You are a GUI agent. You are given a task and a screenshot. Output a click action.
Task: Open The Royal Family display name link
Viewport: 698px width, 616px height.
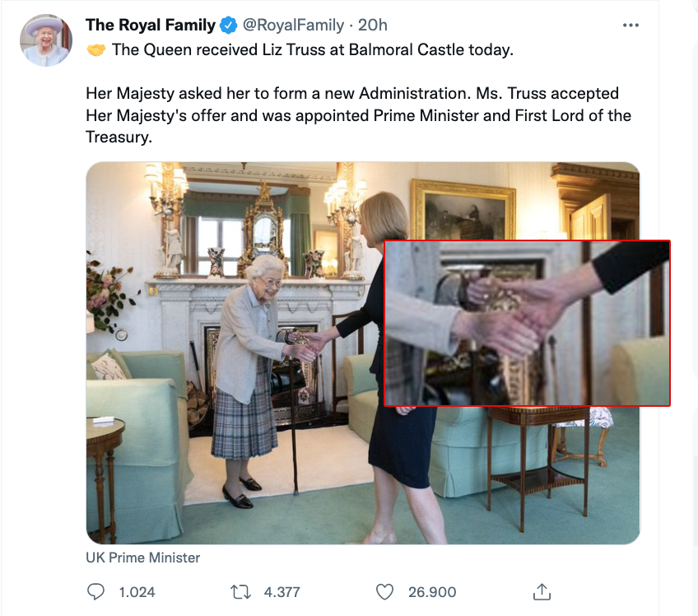(151, 26)
